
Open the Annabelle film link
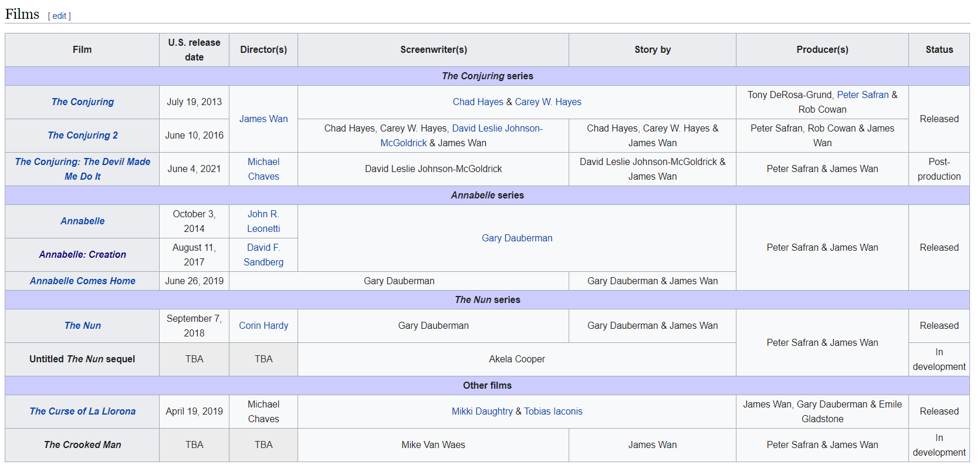pos(82,221)
